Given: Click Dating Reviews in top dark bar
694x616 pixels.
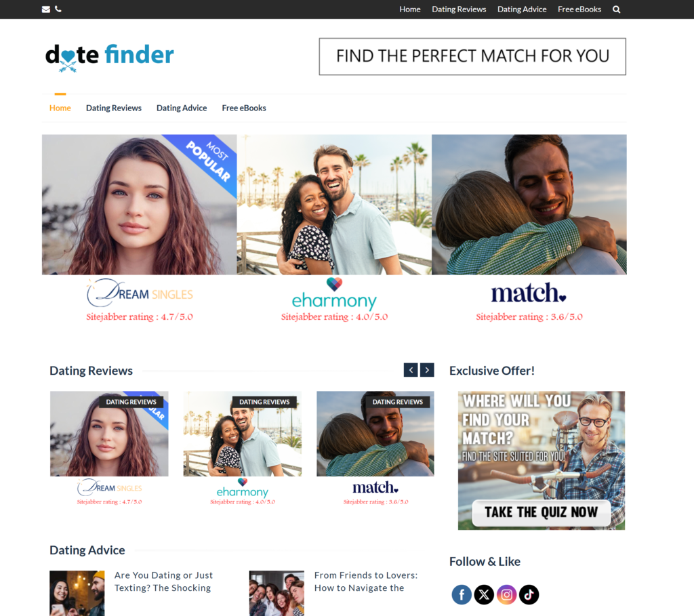Looking at the screenshot, I should coord(459,9).
